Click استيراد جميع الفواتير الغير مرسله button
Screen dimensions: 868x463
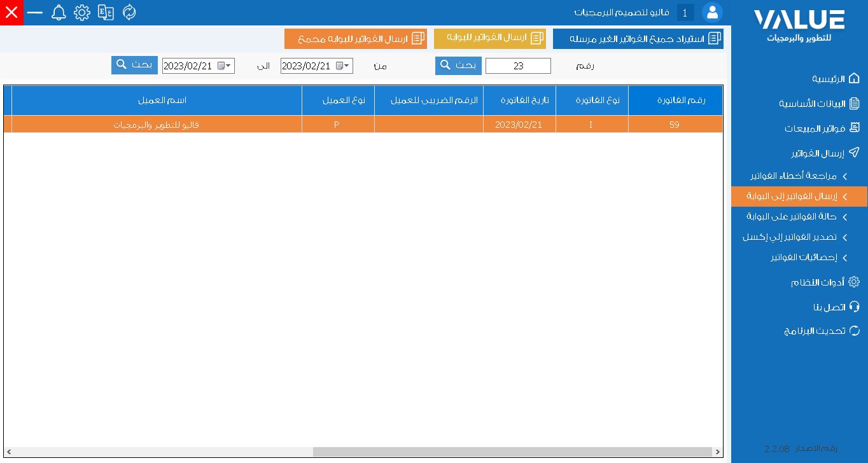click(638, 39)
